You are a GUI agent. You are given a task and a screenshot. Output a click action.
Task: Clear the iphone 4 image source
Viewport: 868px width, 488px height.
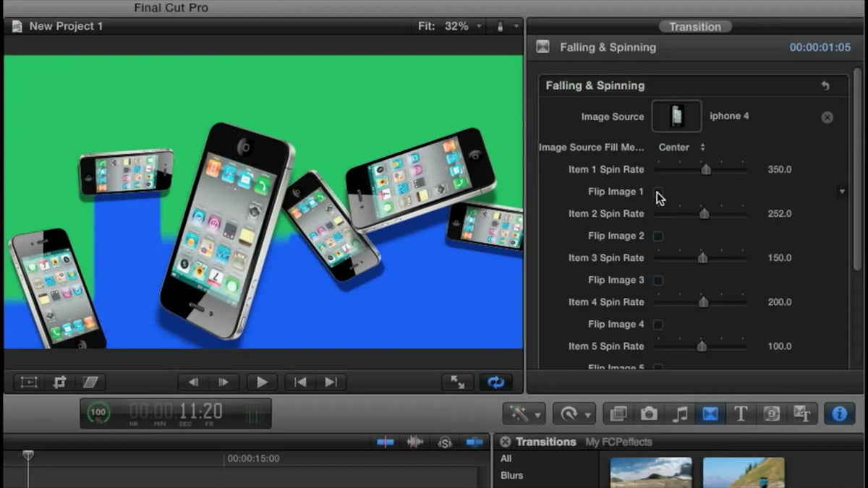coord(827,117)
